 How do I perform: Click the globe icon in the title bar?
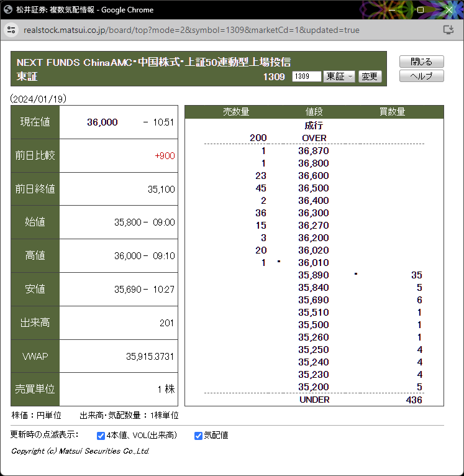click(8, 10)
